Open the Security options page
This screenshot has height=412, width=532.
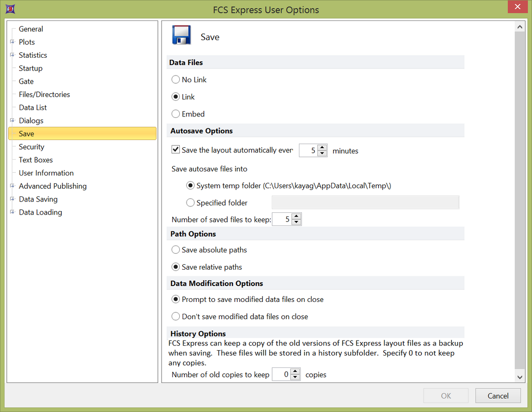click(x=31, y=147)
